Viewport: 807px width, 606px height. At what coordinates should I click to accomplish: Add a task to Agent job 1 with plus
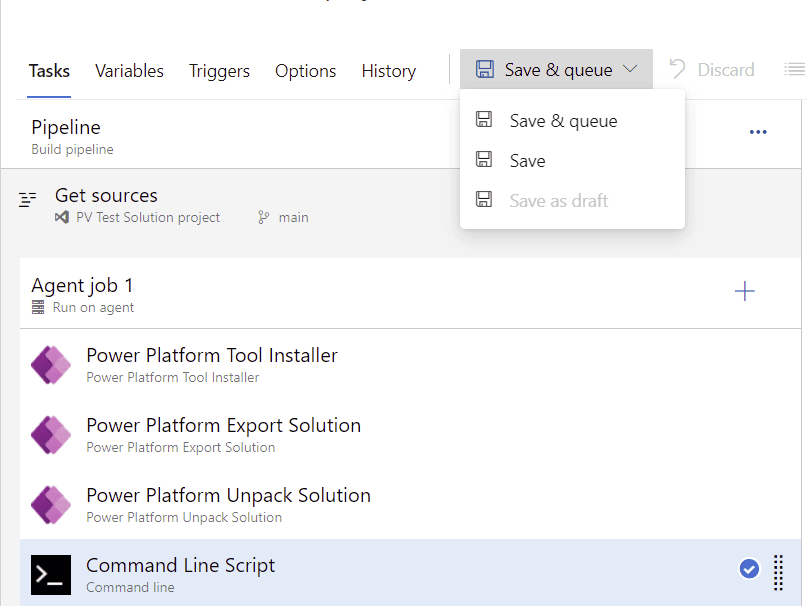pos(744,291)
